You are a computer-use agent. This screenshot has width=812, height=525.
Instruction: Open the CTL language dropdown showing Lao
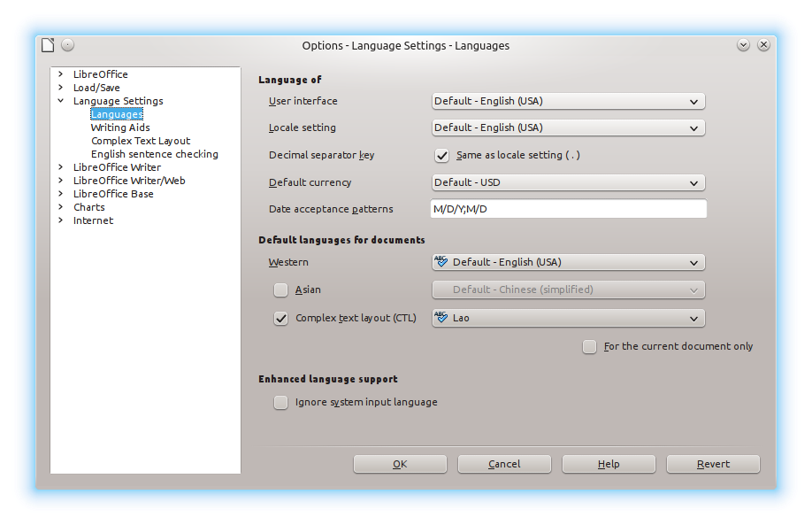(568, 318)
